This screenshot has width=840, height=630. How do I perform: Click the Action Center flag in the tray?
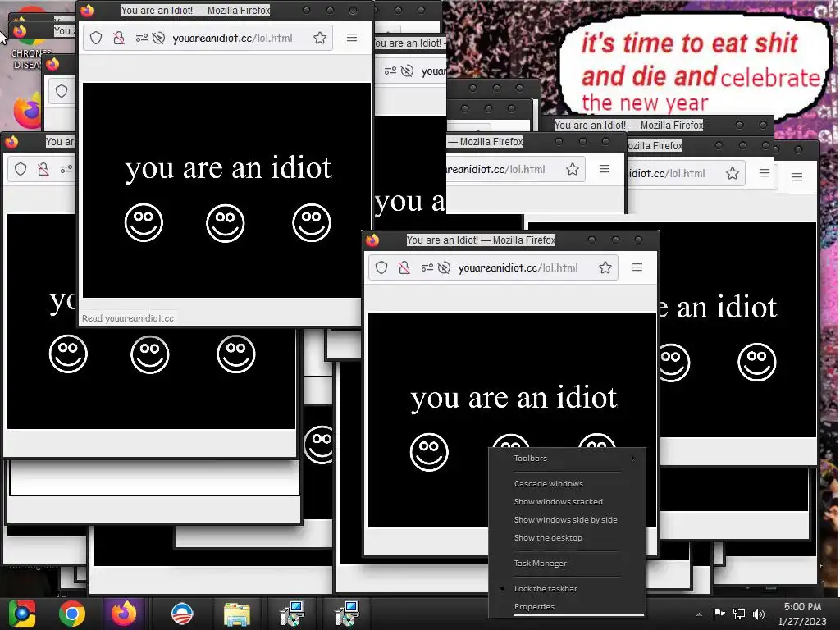(719, 614)
